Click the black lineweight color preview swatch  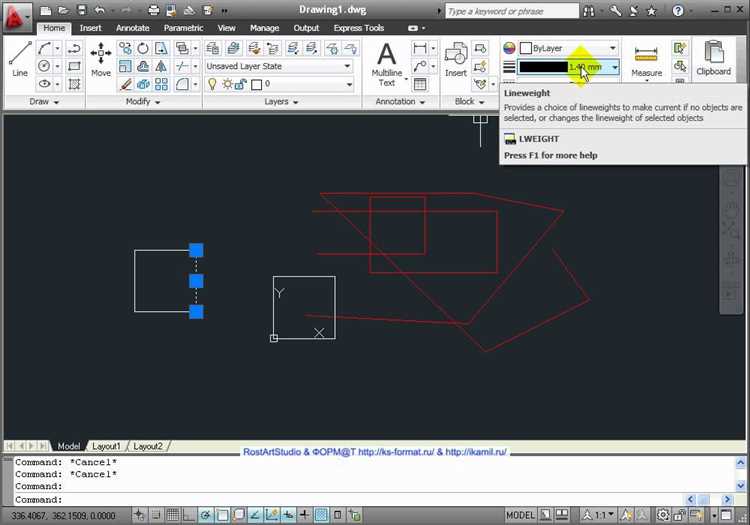[543, 67]
